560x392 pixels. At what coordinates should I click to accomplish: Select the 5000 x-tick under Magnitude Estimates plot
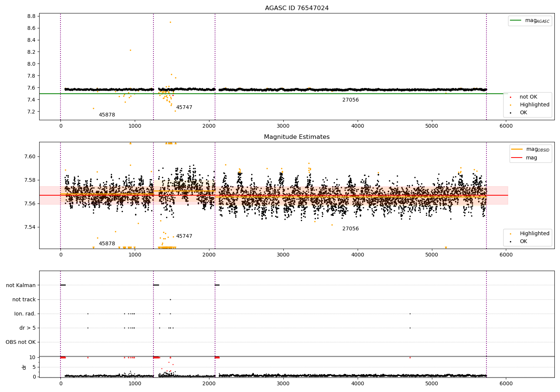[x=432, y=255]
